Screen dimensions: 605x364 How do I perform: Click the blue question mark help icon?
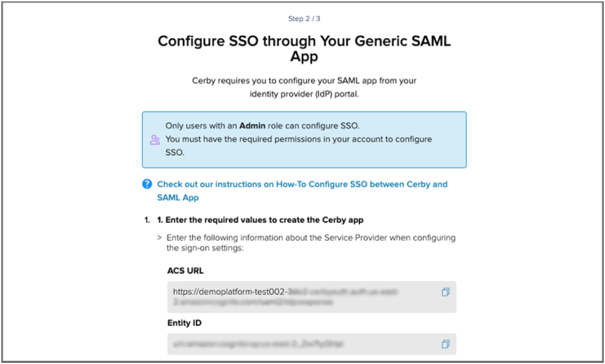tap(147, 184)
